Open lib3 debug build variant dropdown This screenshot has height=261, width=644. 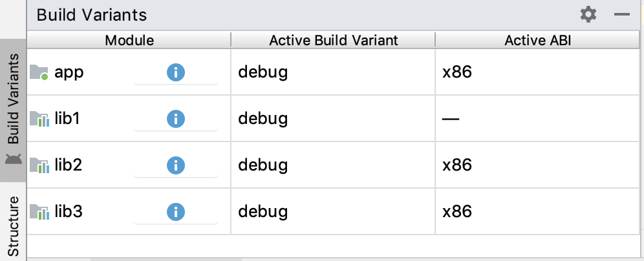pyautogui.click(x=333, y=212)
